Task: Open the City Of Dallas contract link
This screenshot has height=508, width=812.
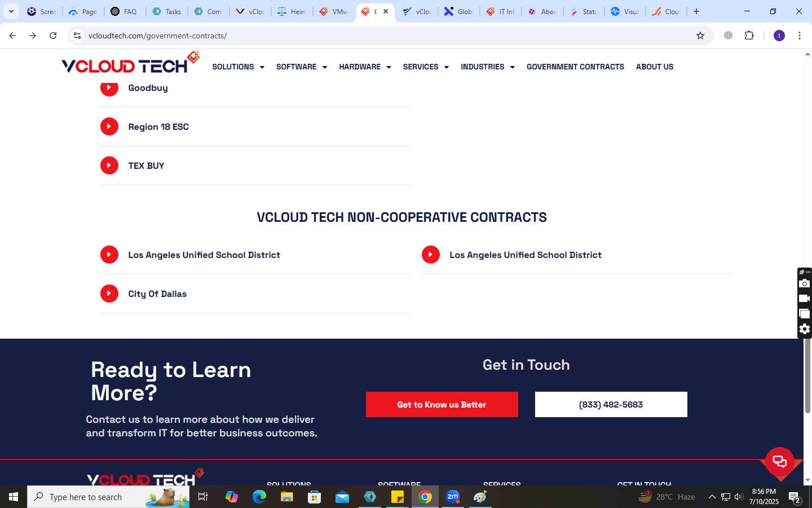Action: pyautogui.click(x=157, y=294)
